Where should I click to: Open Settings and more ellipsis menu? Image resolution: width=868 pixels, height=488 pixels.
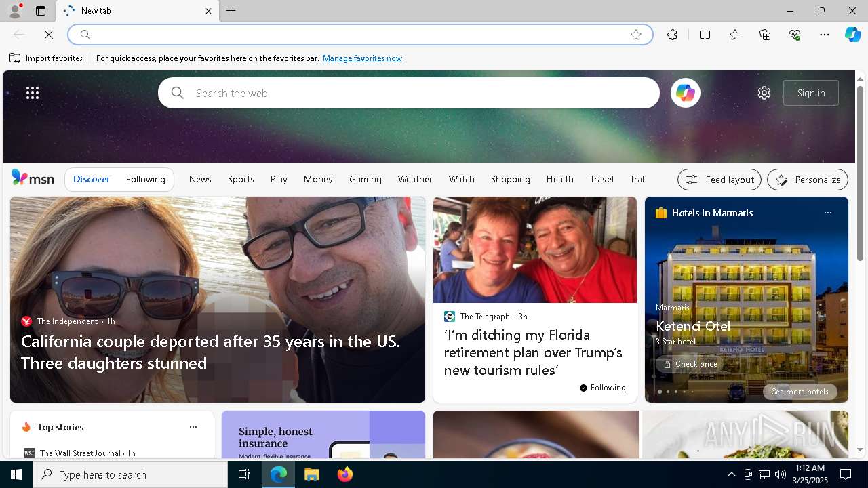tap(825, 35)
